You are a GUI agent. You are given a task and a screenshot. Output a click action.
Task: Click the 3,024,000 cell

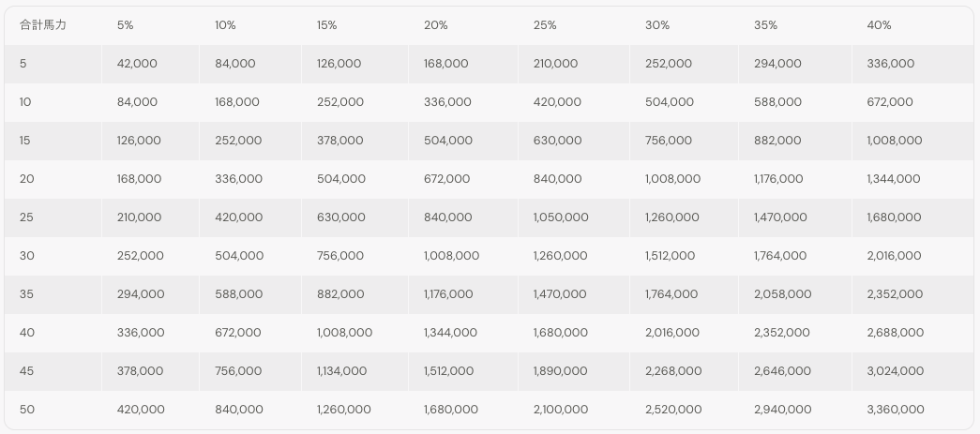896,371
